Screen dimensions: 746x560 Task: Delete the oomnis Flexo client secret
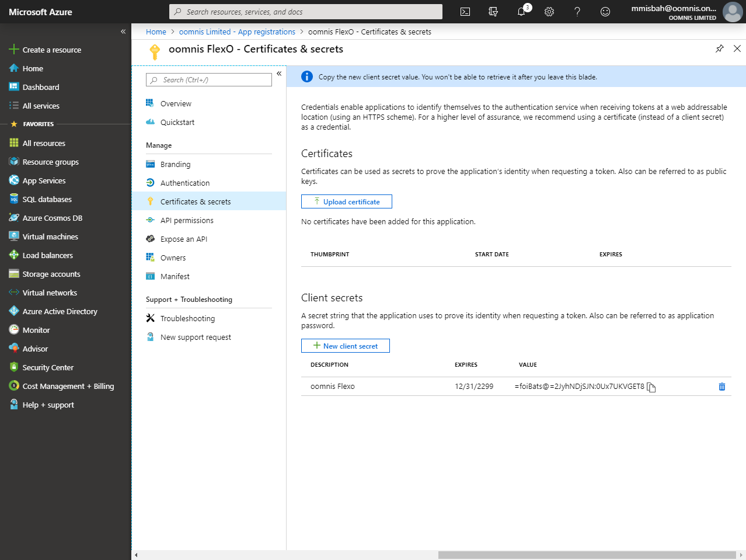[722, 387]
